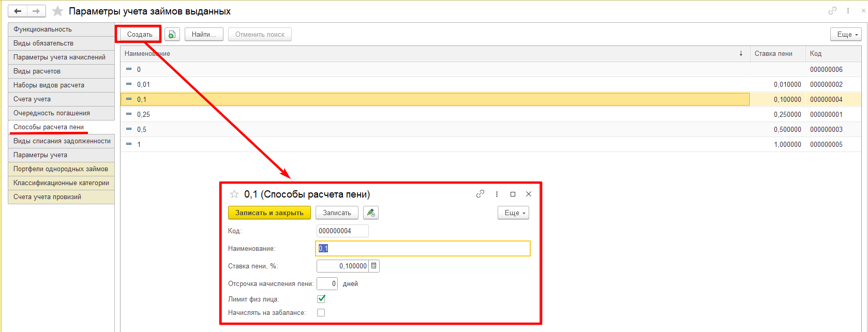Image resolution: width=868 pixels, height=332 pixels.
Task: Copy link icon in the 0,1 dialog
Action: point(481,194)
